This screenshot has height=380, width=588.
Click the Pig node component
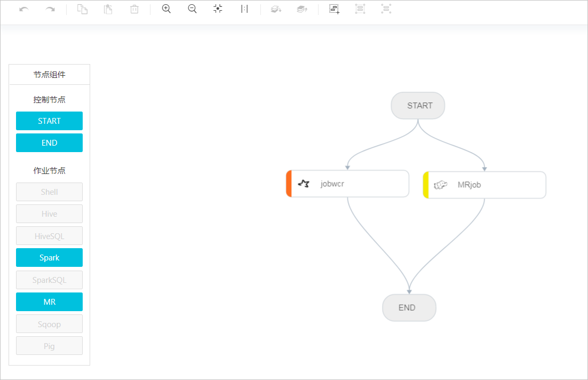[x=49, y=346]
